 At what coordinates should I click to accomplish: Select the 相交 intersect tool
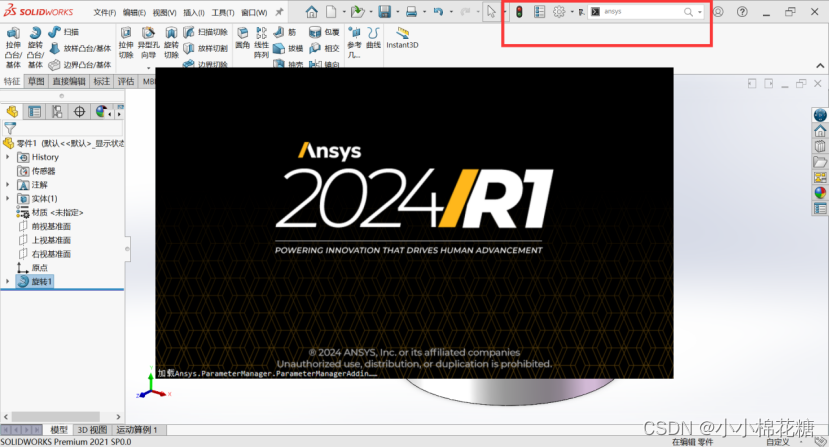(x=324, y=49)
